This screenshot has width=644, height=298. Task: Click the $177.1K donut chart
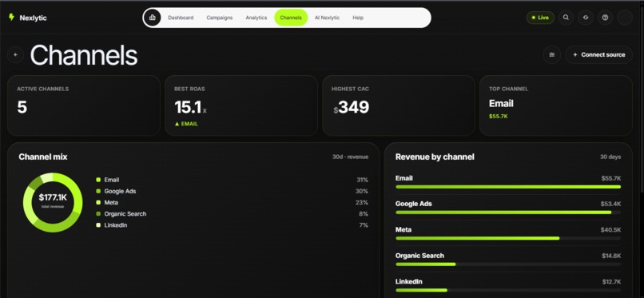point(53,202)
